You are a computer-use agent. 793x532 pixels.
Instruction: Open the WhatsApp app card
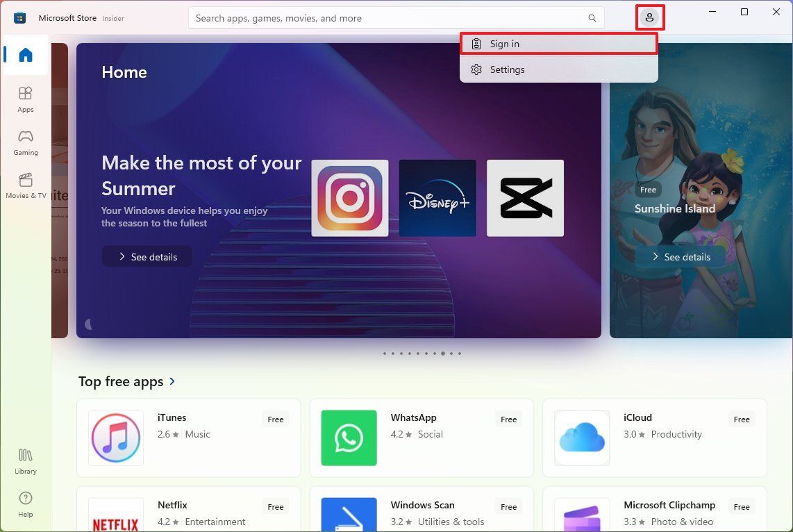(x=421, y=438)
